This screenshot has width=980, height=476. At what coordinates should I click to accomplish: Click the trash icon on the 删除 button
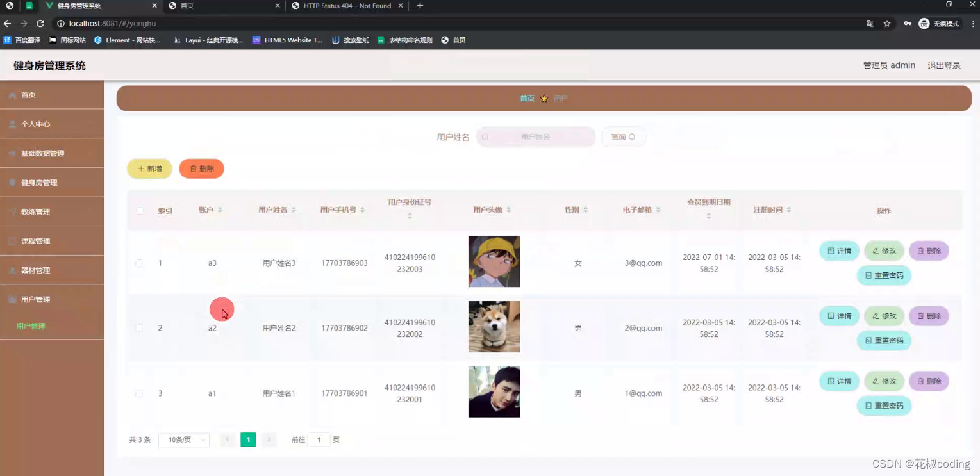pos(193,168)
